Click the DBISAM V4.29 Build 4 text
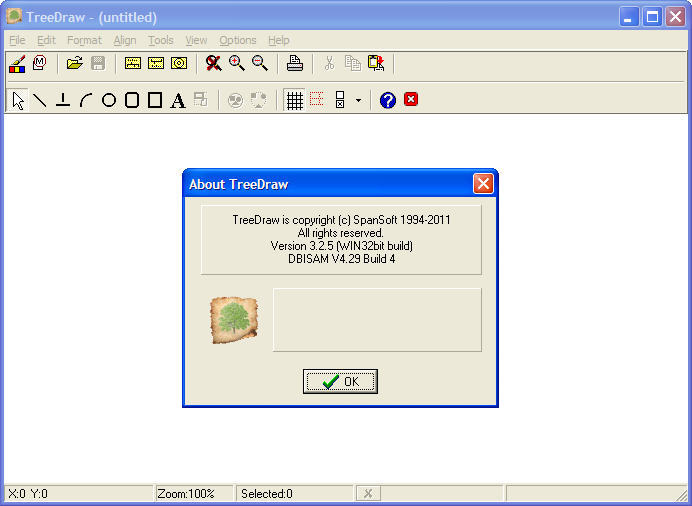This screenshot has width=692, height=506. (342, 259)
